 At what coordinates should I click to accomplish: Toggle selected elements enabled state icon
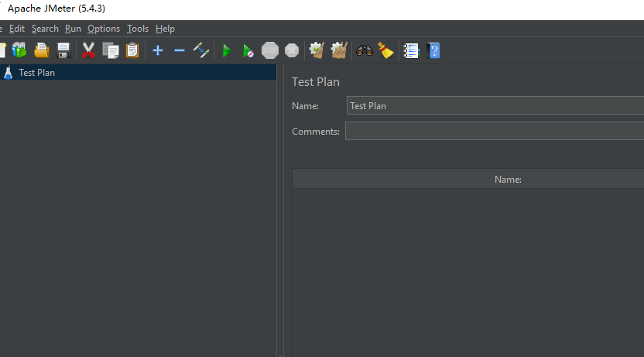tap(201, 50)
